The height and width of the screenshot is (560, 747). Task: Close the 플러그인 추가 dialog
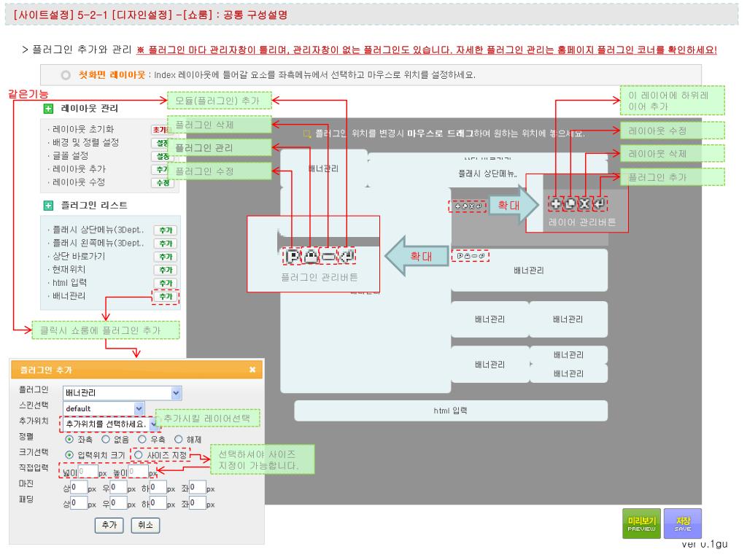252,370
